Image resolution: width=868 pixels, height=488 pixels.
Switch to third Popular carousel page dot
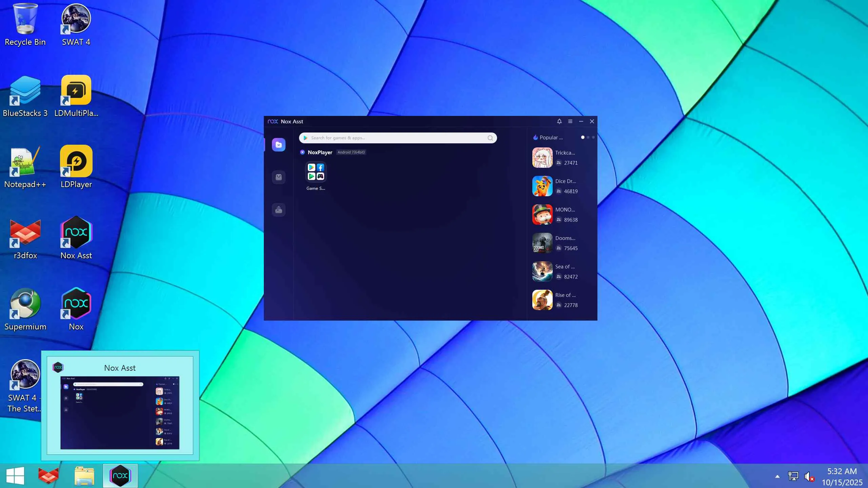[593, 137]
